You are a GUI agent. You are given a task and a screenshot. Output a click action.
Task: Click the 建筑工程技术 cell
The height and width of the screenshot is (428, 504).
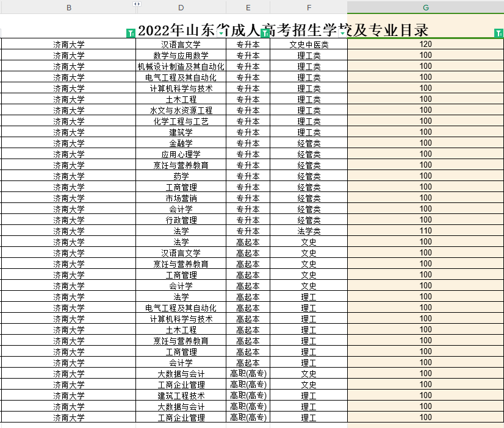181,395
